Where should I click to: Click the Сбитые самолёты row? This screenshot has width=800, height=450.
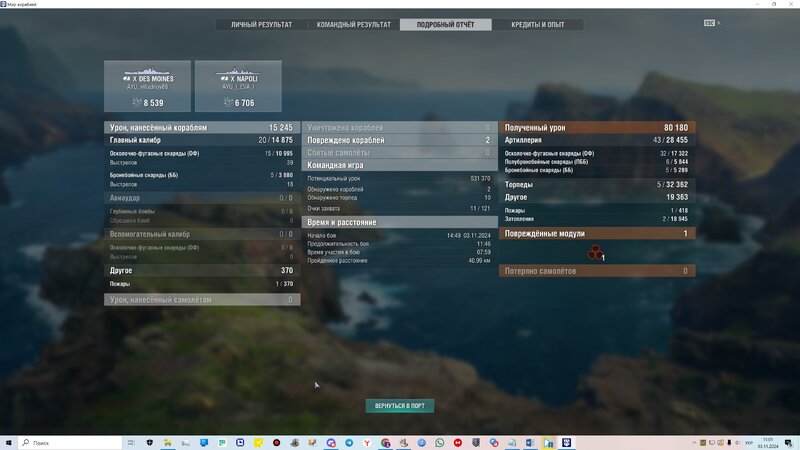coord(399,153)
